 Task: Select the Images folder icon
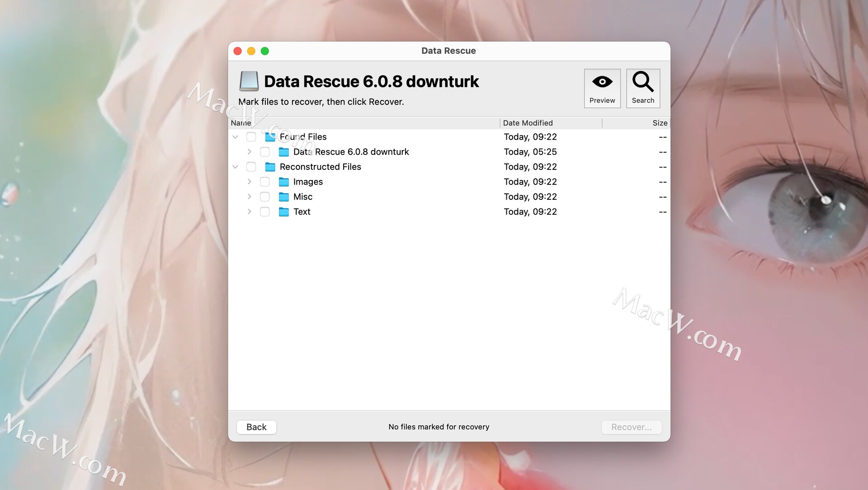(284, 182)
